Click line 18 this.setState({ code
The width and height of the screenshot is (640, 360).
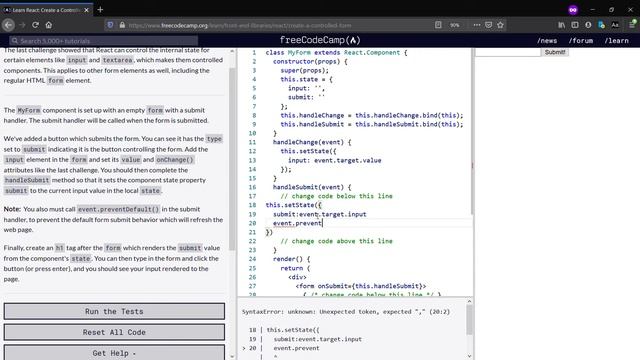tap(293, 205)
